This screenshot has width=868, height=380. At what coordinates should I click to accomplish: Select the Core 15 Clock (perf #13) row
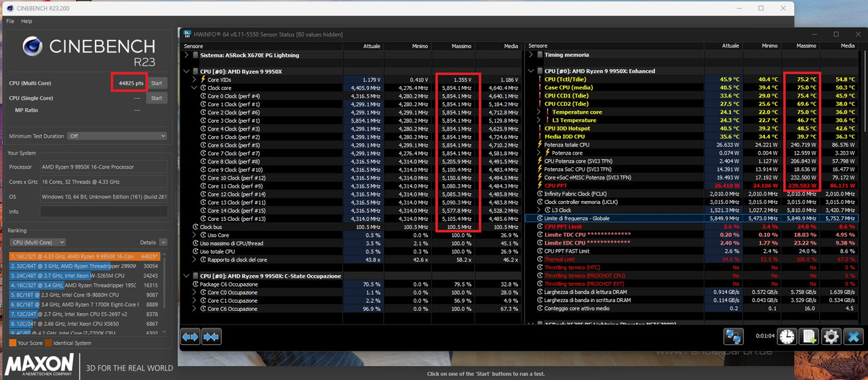pos(351,218)
